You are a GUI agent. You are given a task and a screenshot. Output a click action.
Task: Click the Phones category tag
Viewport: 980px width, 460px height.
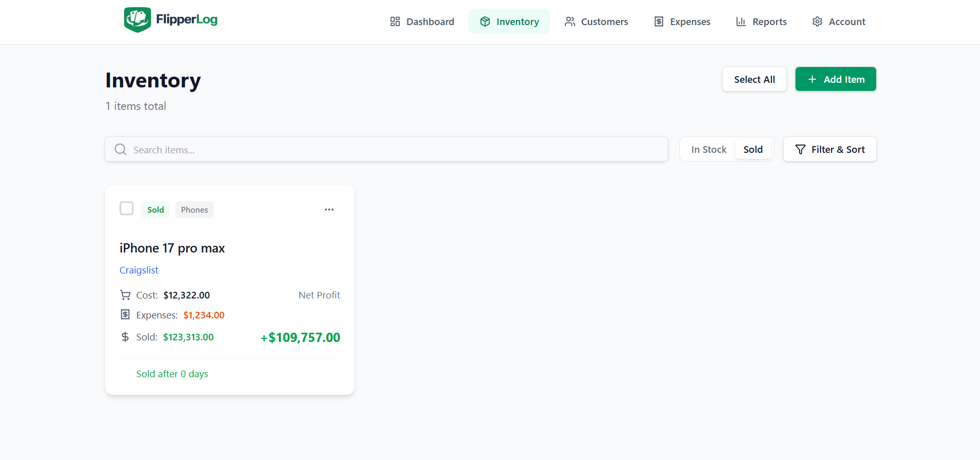tap(194, 210)
